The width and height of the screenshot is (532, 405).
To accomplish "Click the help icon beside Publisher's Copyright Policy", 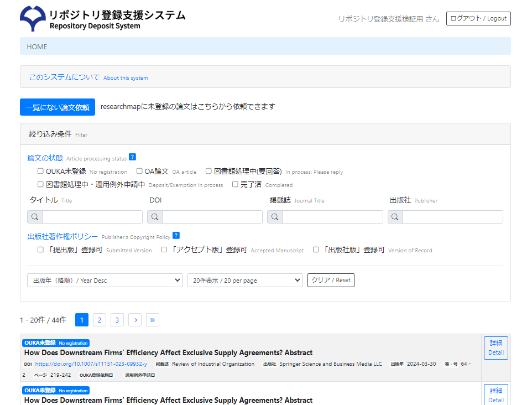I will point(176,236).
